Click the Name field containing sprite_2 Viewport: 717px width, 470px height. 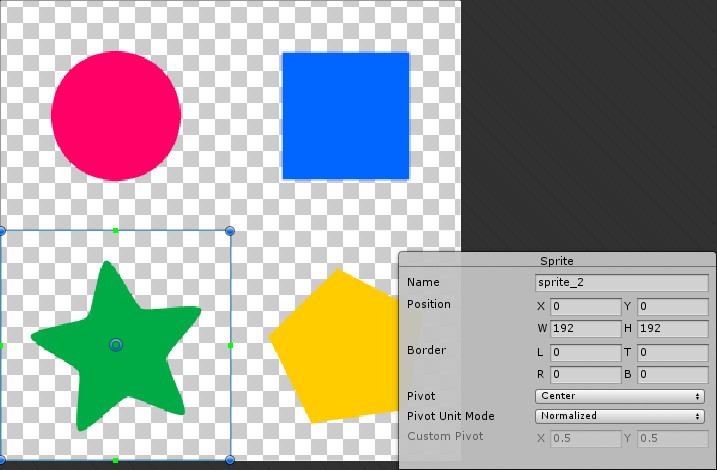pyautogui.click(x=621, y=283)
